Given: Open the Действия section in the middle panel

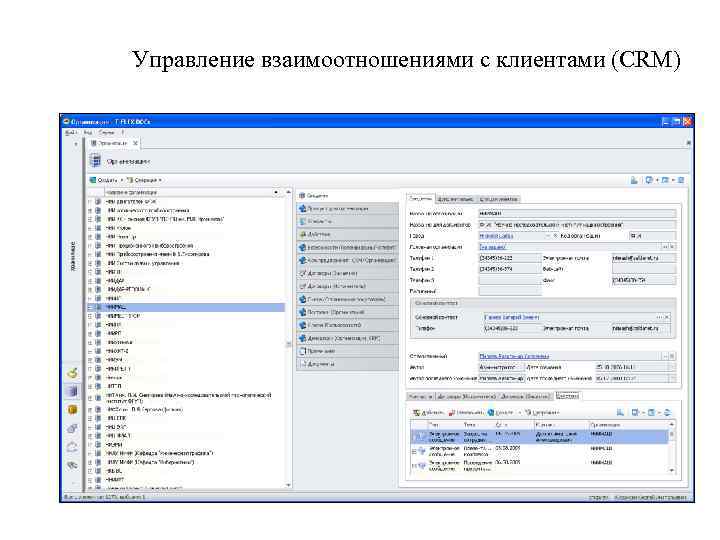Looking at the screenshot, I should click(348, 234).
